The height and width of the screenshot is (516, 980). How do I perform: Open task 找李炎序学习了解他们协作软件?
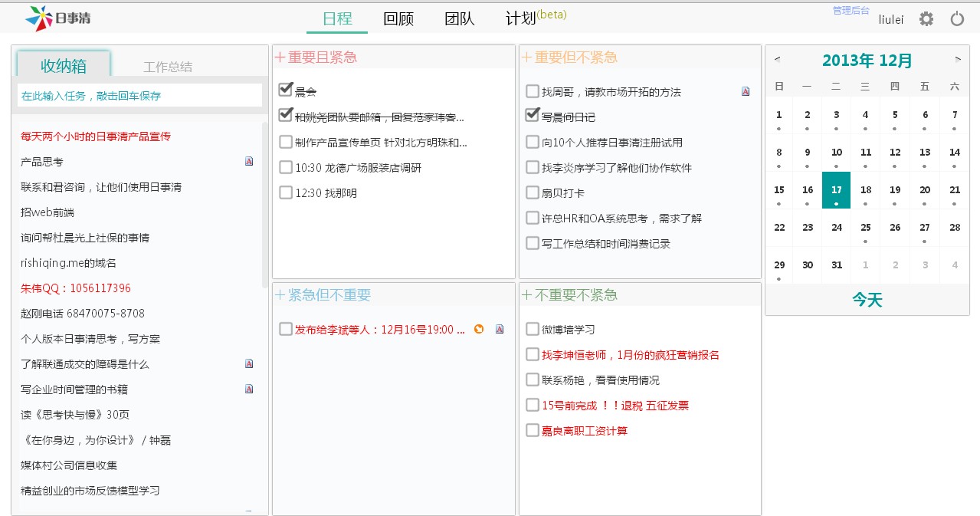click(x=617, y=167)
